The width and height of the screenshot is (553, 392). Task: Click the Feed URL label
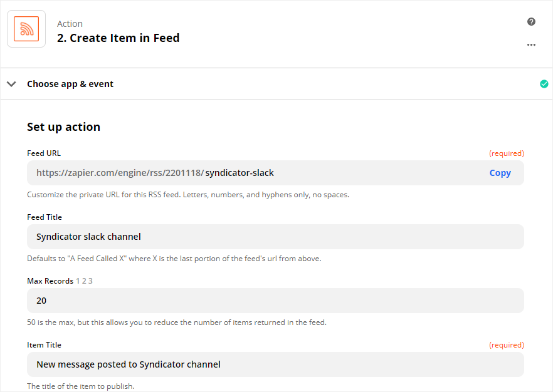pos(44,153)
